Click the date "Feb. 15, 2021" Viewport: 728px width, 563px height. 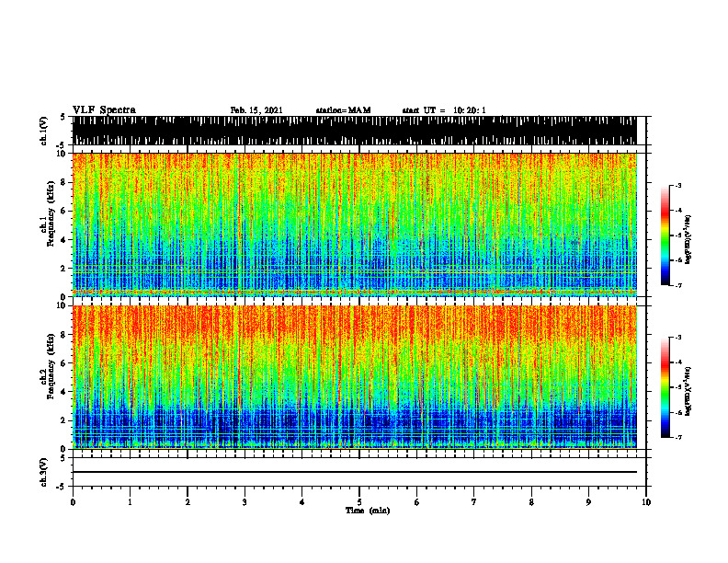256,110
